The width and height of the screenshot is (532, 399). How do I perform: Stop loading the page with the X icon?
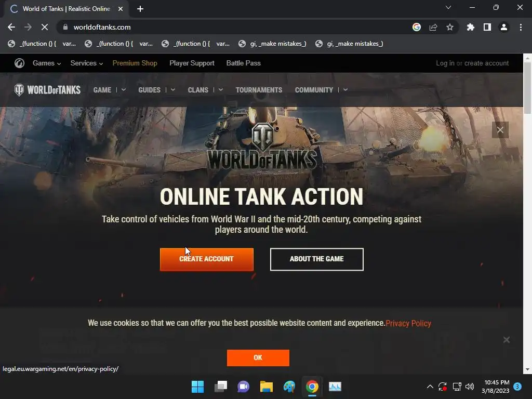click(x=45, y=27)
